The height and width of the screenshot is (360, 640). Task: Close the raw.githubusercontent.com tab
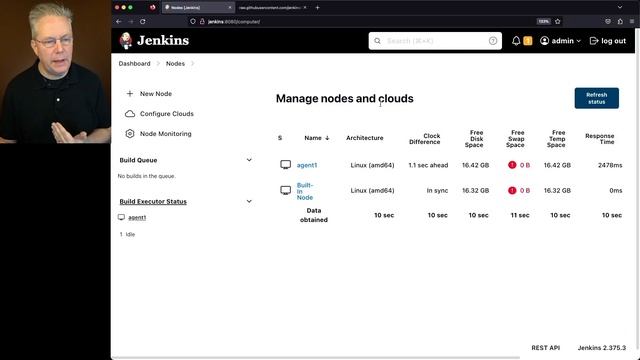pyautogui.click(x=305, y=7)
